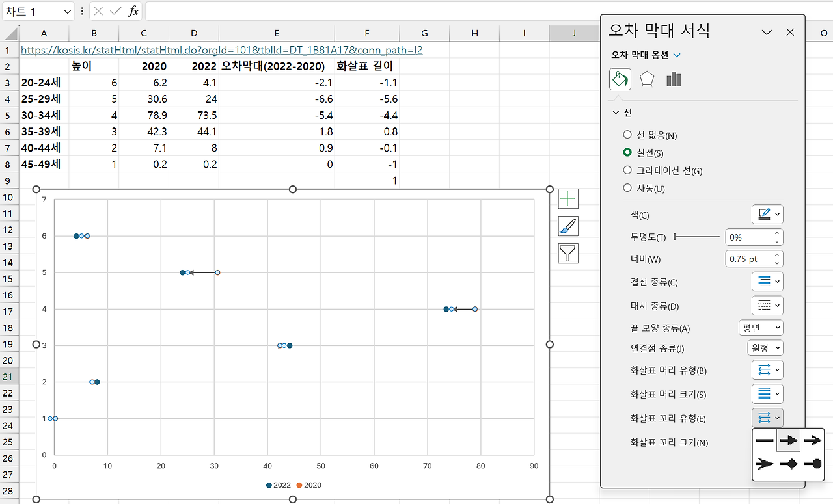Close the 오차 막대 서식 pane
This screenshot has height=504, width=833.
pyautogui.click(x=790, y=32)
